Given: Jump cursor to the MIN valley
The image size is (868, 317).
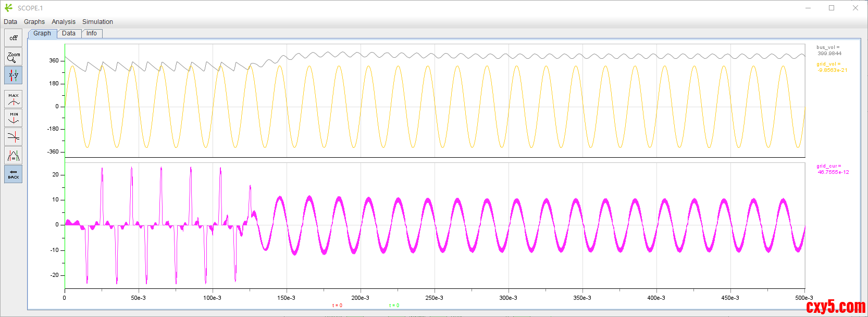Looking at the screenshot, I should 14,118.
